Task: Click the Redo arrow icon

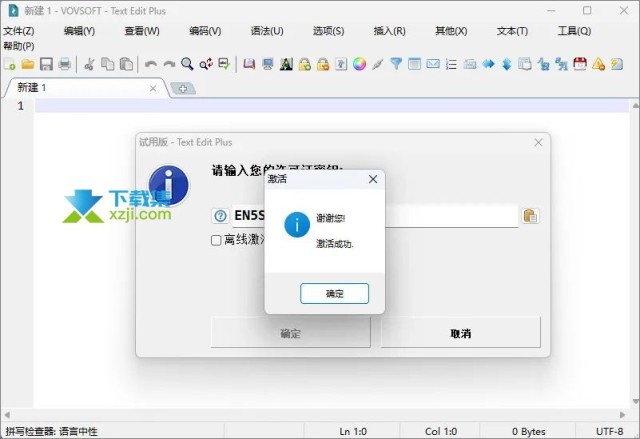Action: coord(169,64)
